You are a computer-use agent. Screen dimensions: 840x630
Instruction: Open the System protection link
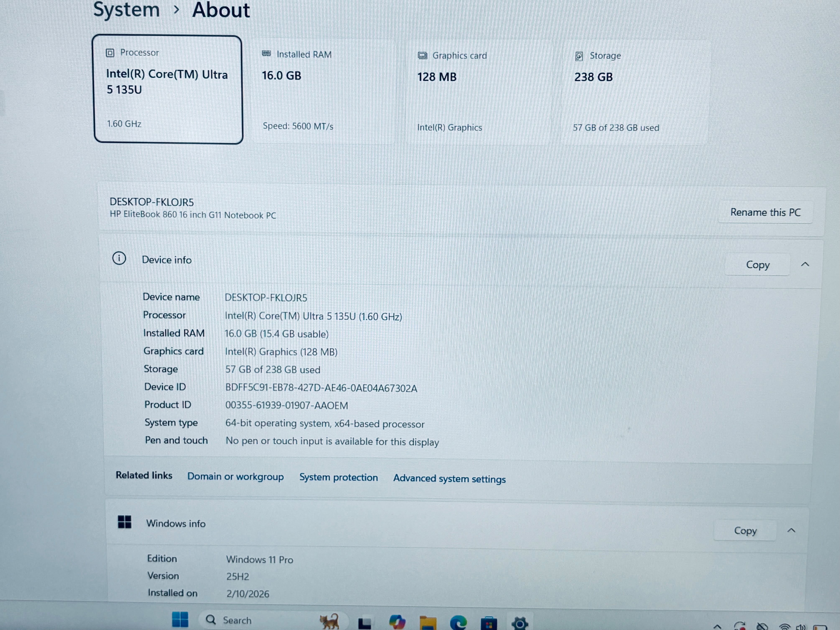(338, 477)
